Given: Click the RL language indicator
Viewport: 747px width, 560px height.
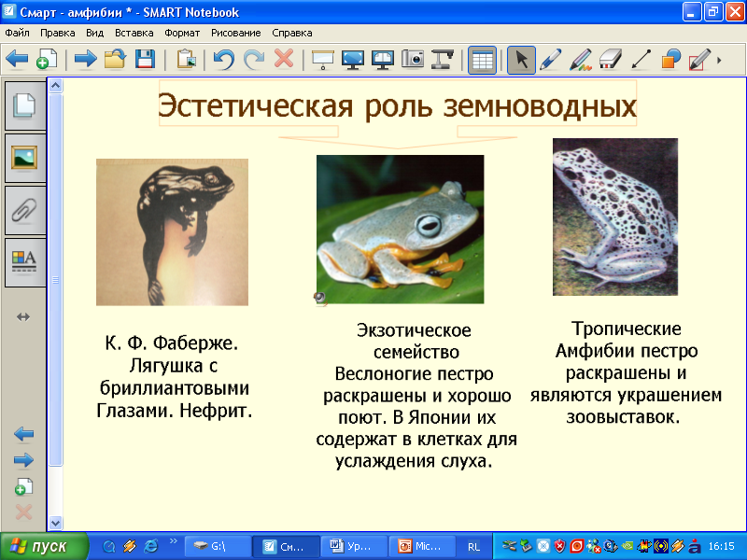Looking at the screenshot, I should click(x=473, y=547).
